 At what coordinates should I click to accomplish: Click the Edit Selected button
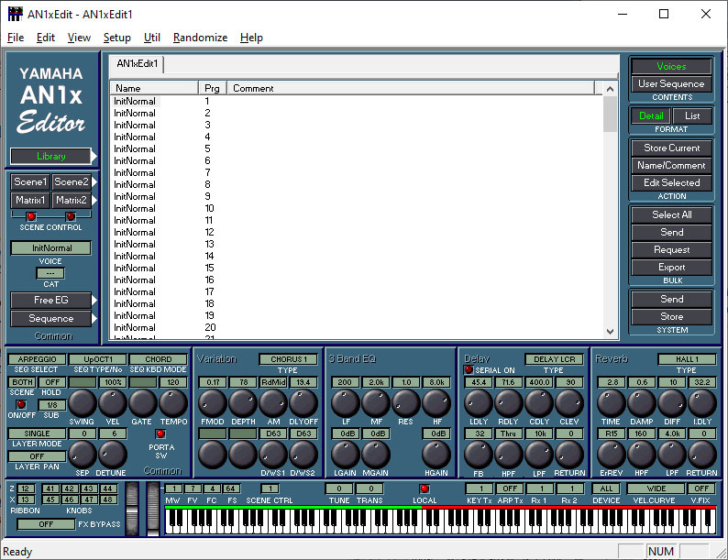pos(671,182)
